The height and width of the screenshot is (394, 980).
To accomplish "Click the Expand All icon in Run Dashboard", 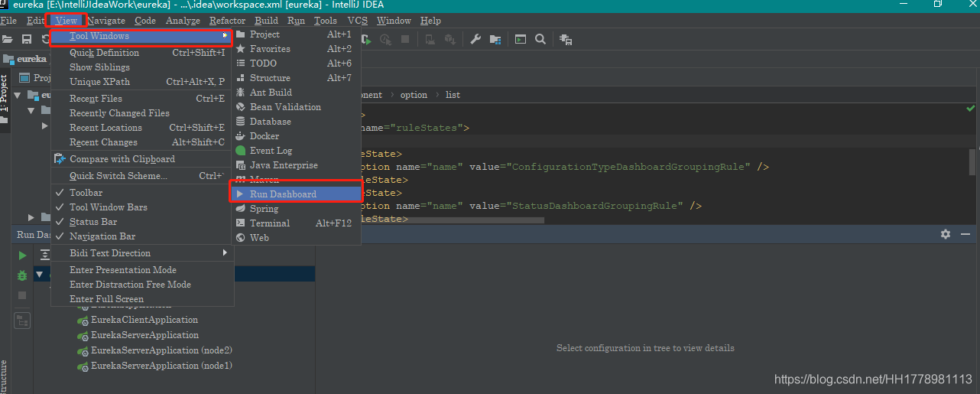I will click(45, 255).
